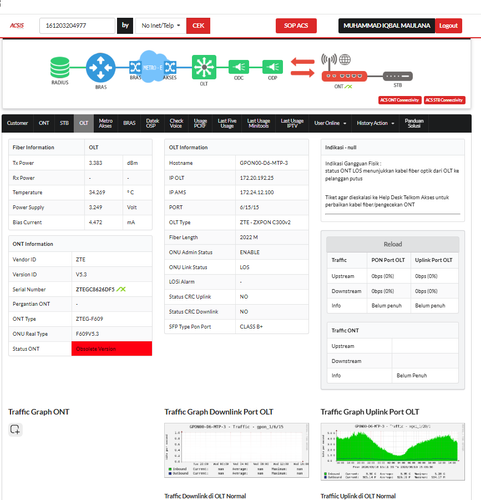Click PORT value 6/15/15
Image resolution: width=481 pixels, height=500 pixels.
point(249,207)
